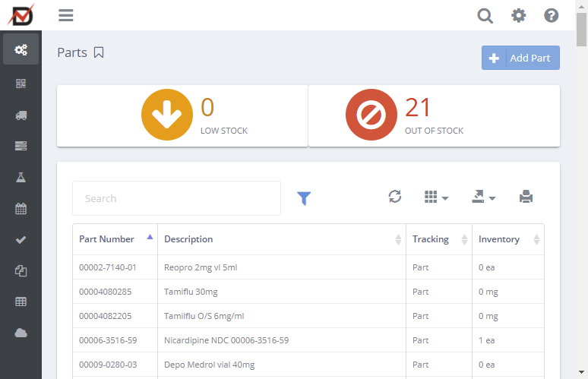Click the vertical scrollbar thumb

click(x=582, y=30)
